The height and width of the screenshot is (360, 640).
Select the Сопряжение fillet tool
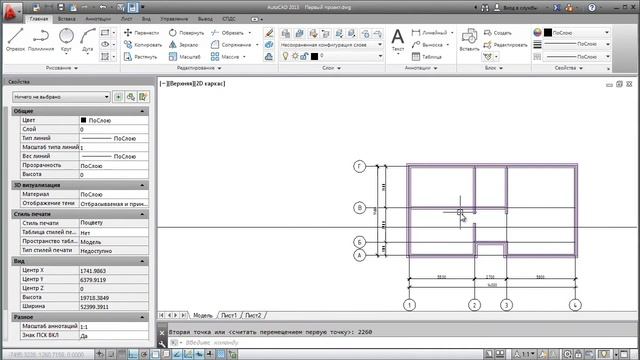231,44
